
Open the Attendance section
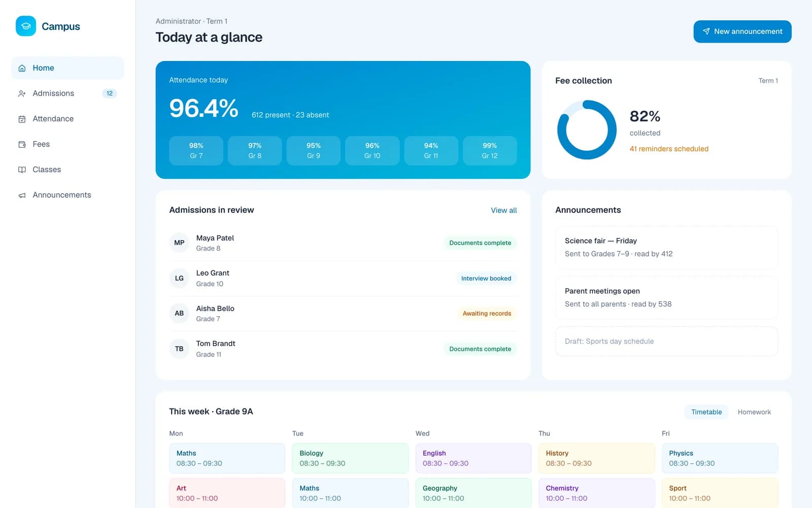67,119
